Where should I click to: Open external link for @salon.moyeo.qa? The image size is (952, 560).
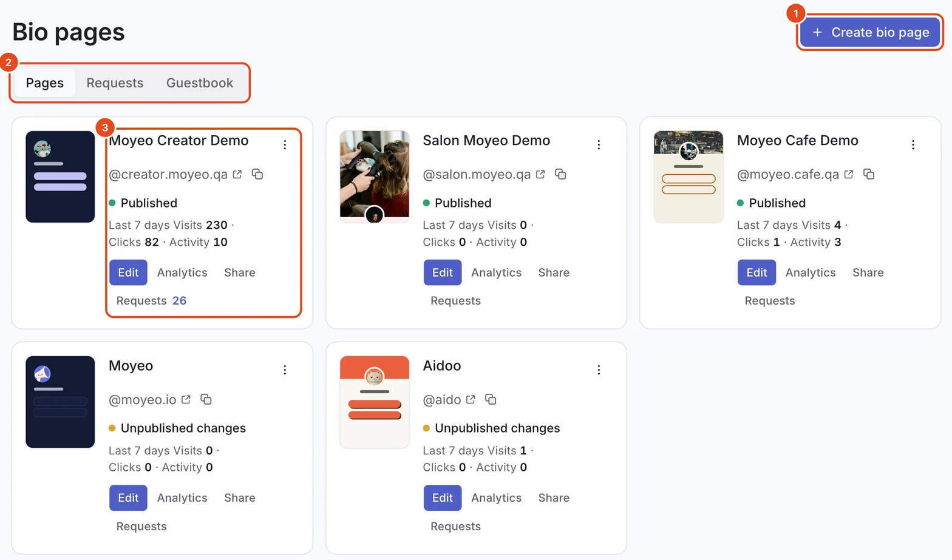point(540,174)
